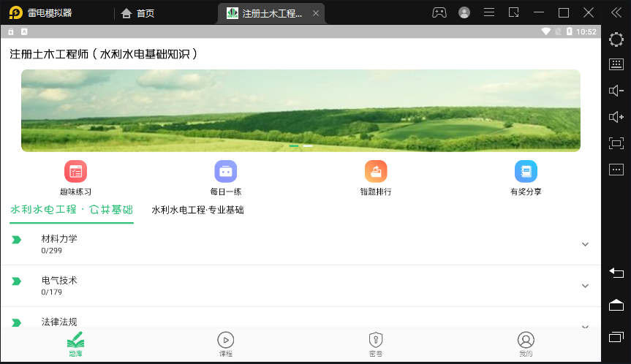631x364 pixels.
Task: Expand the 电气技术 chapter chevron
Action: tap(585, 286)
